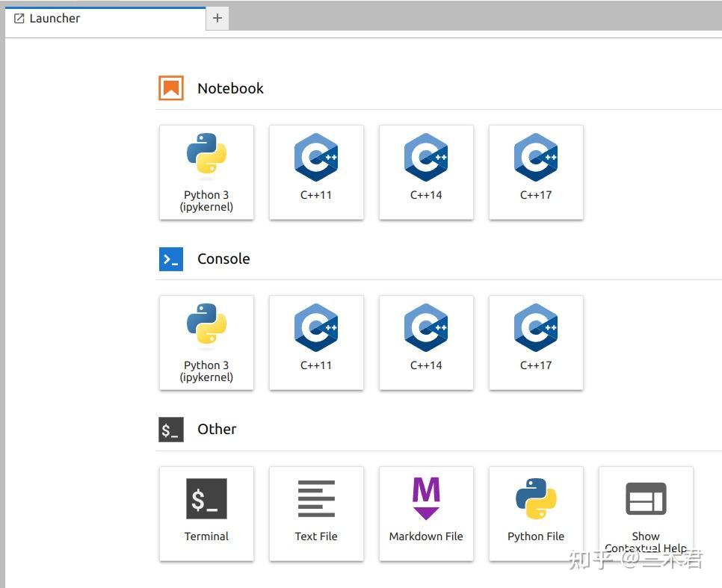Create a C++17 notebook
This screenshot has width=722, height=588.
(x=536, y=172)
